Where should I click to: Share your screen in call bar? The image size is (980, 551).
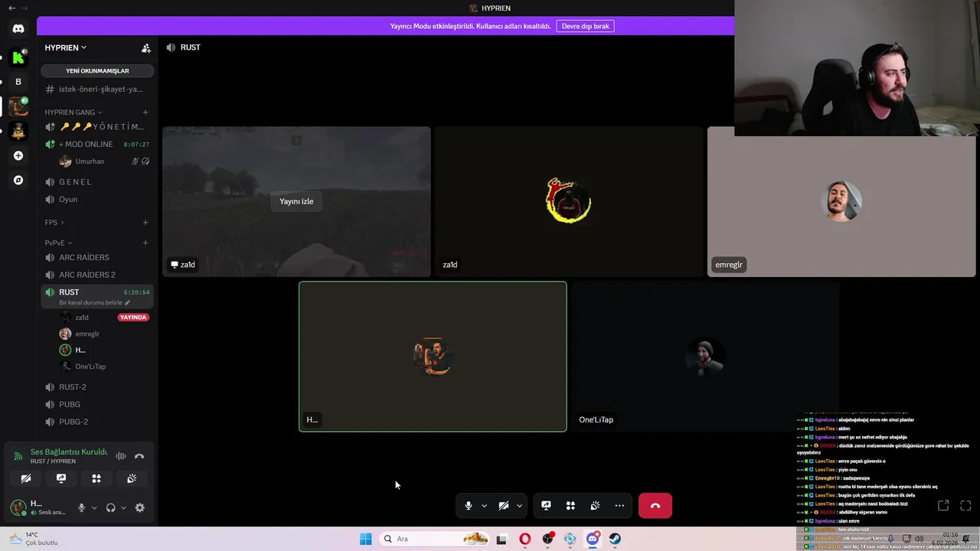(546, 506)
